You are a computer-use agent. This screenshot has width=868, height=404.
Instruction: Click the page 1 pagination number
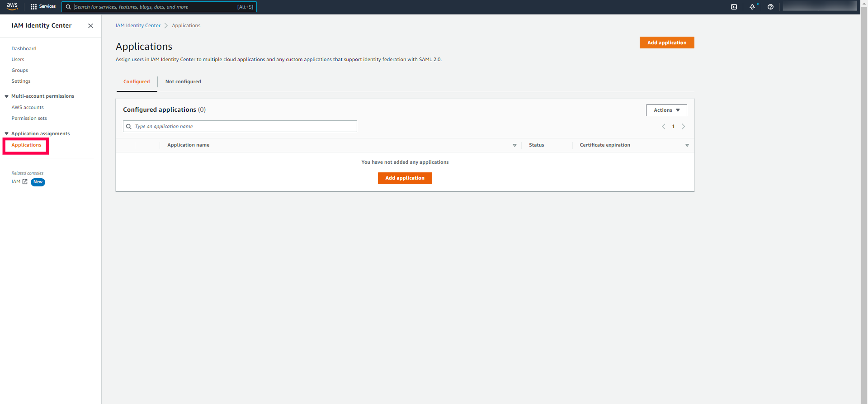[x=674, y=127]
